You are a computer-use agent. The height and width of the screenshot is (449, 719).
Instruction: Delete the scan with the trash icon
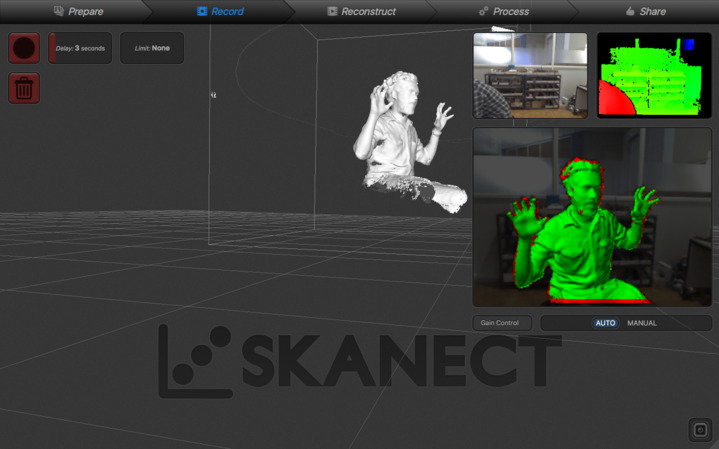(24, 88)
